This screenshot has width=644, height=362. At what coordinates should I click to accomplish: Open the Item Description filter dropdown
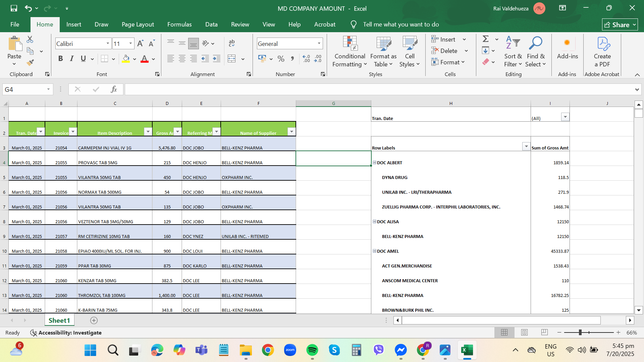coord(148,132)
